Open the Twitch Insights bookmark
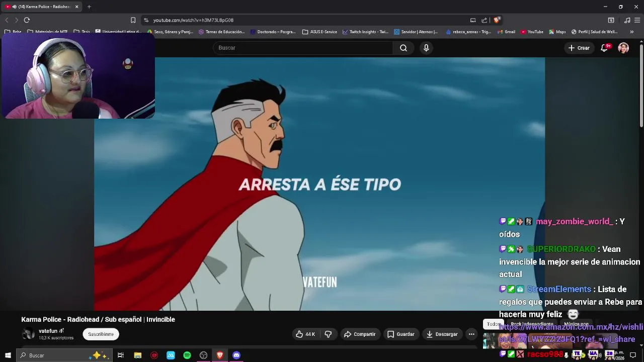644x362 pixels. [365, 32]
